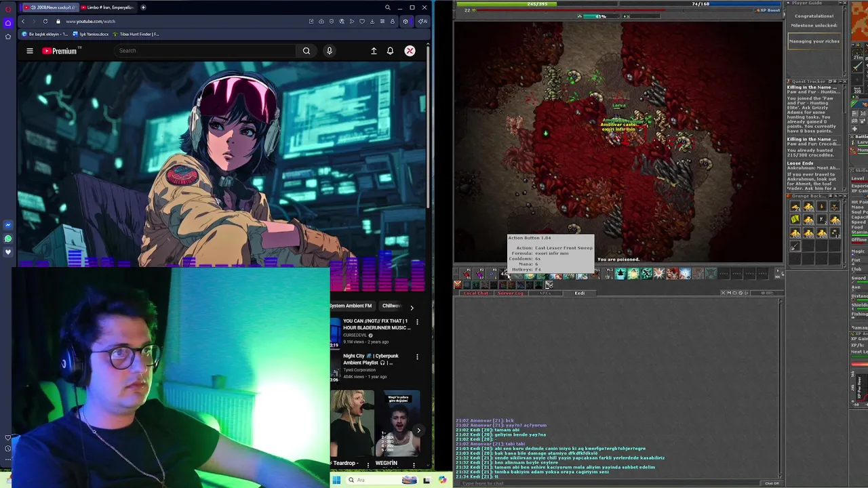Open the Tibia Hunt Finder bookmark
Screen dimensions: 868x488
(137, 34)
